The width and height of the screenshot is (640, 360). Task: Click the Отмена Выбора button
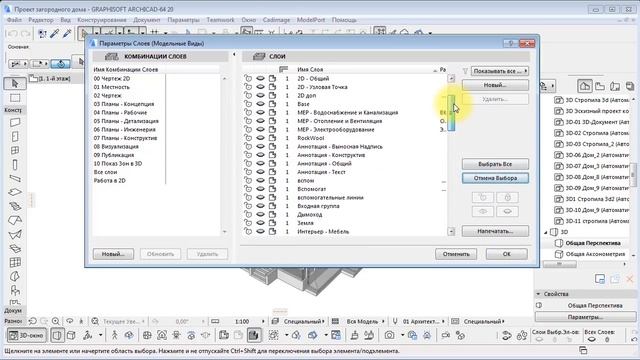tap(495, 178)
